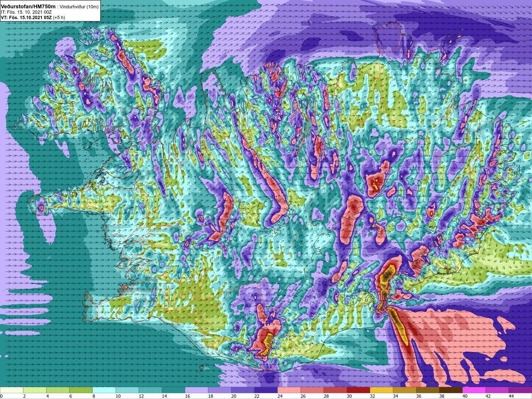532x399 pixels.
Task: Click the light purple 18–20 legend swatch
Action: coord(220,390)
